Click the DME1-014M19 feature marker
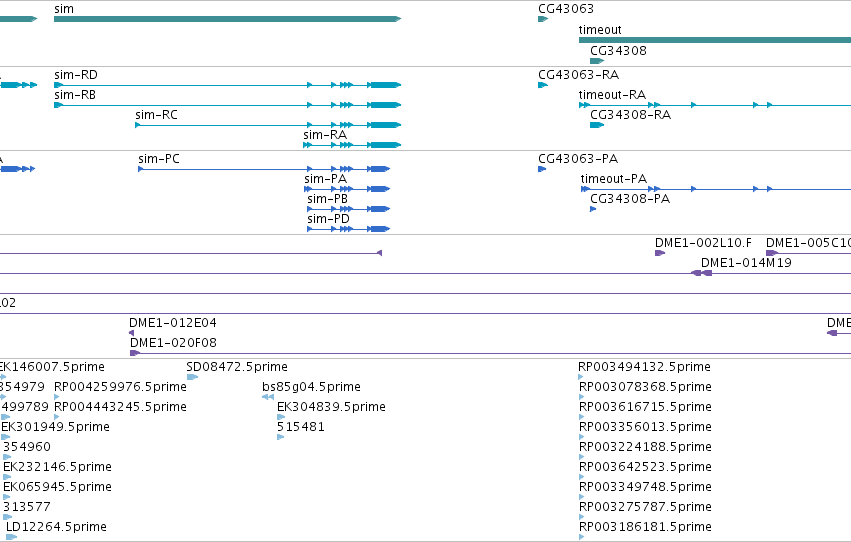The height and width of the screenshot is (542, 851). point(701,273)
